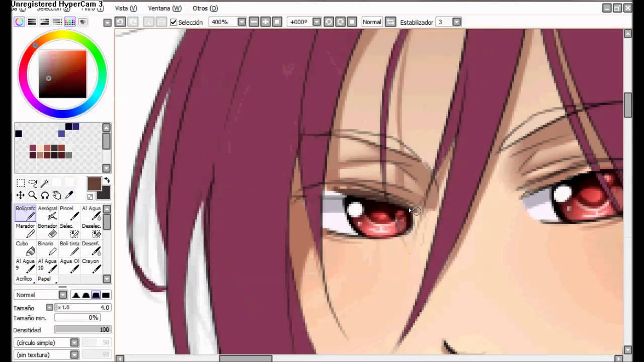644x362 pixels.
Task: Choose the Marador marker brush
Action: pyautogui.click(x=25, y=231)
